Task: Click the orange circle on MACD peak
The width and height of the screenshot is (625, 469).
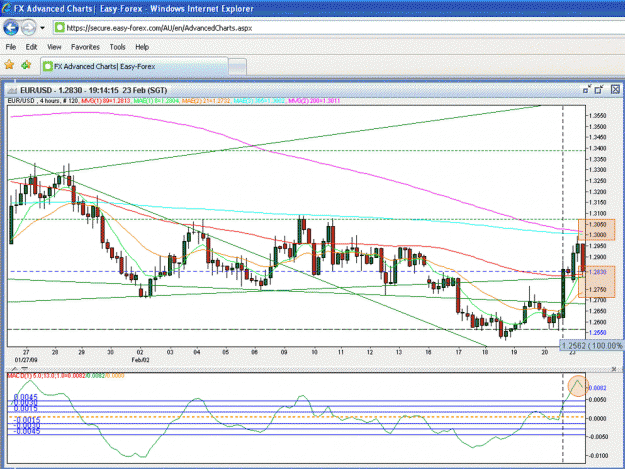Action: click(x=578, y=386)
